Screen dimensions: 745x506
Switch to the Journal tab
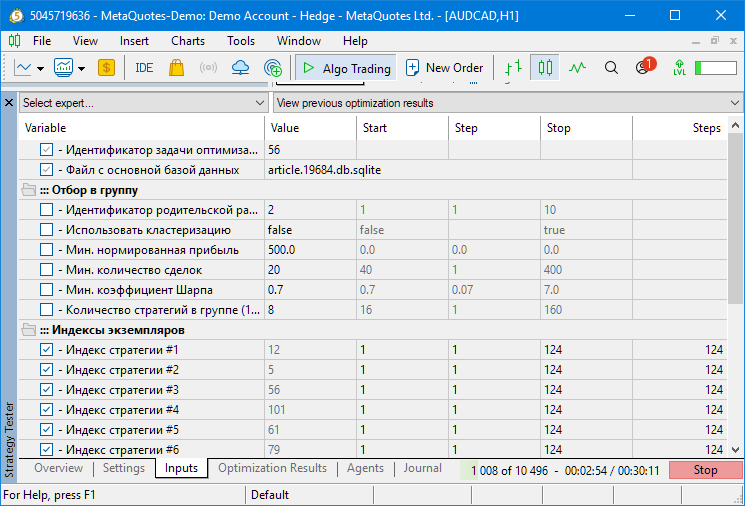point(422,468)
